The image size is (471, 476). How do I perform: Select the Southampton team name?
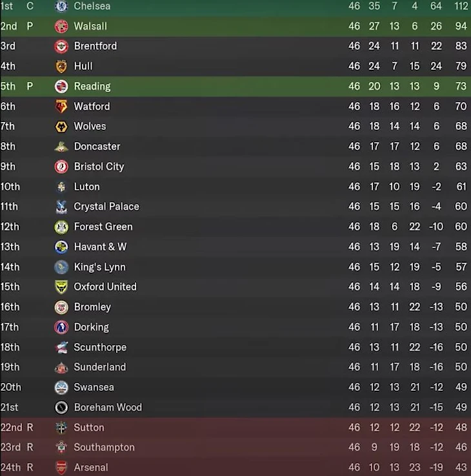(x=105, y=448)
